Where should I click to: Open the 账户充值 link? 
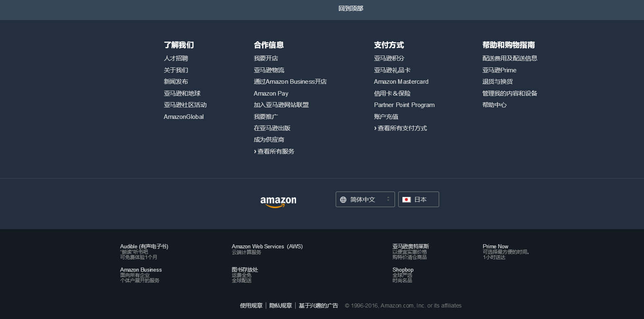(x=386, y=117)
